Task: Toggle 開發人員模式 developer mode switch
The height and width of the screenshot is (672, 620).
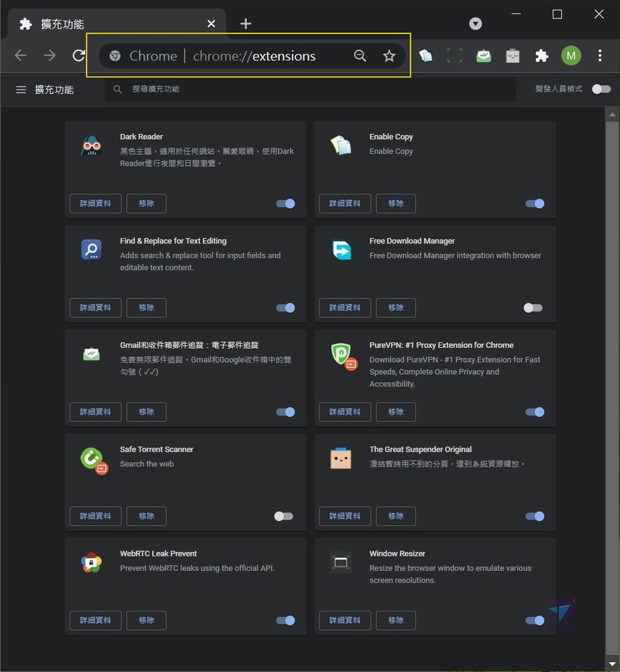Action: [x=601, y=89]
